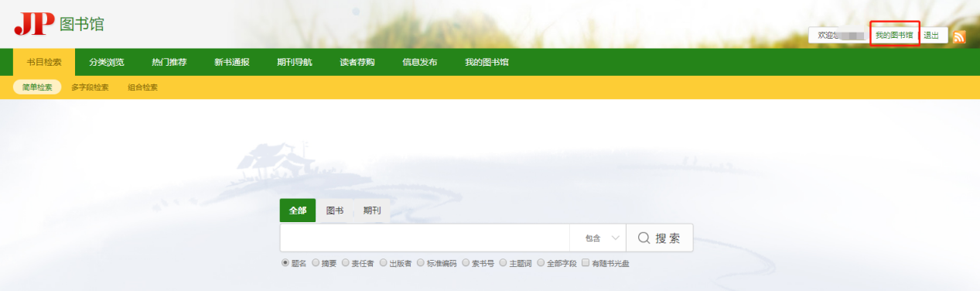Open 我的图书馆 in the green navigation bar
This screenshot has width=980, height=291.
point(487,62)
